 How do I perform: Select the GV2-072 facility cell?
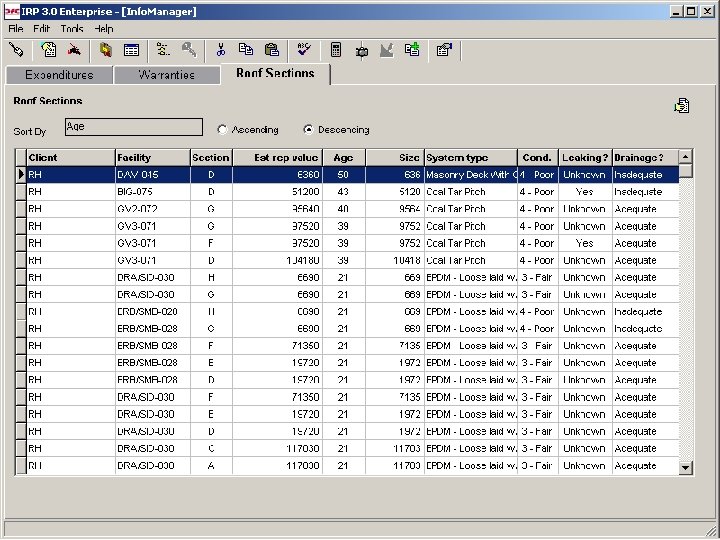(152, 209)
